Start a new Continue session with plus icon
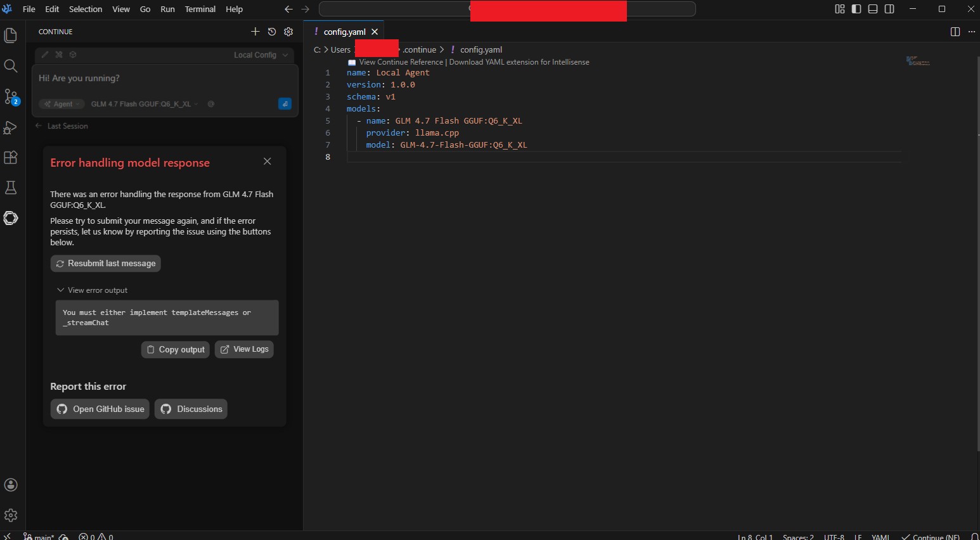 pos(255,32)
